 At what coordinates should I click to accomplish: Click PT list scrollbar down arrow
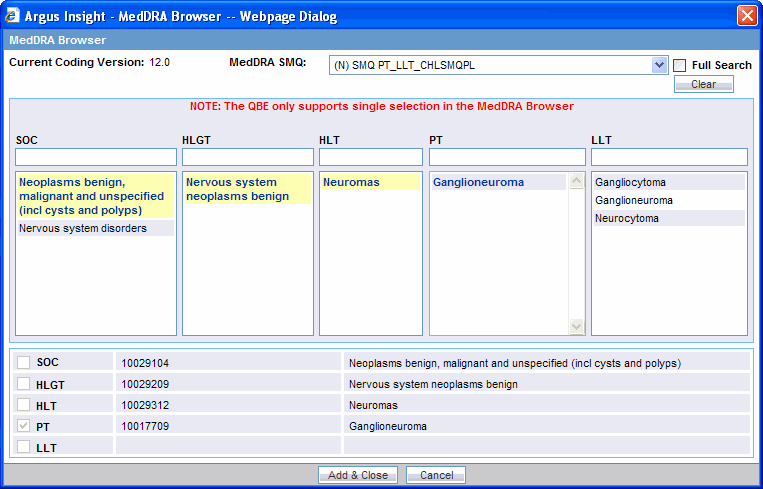click(576, 326)
